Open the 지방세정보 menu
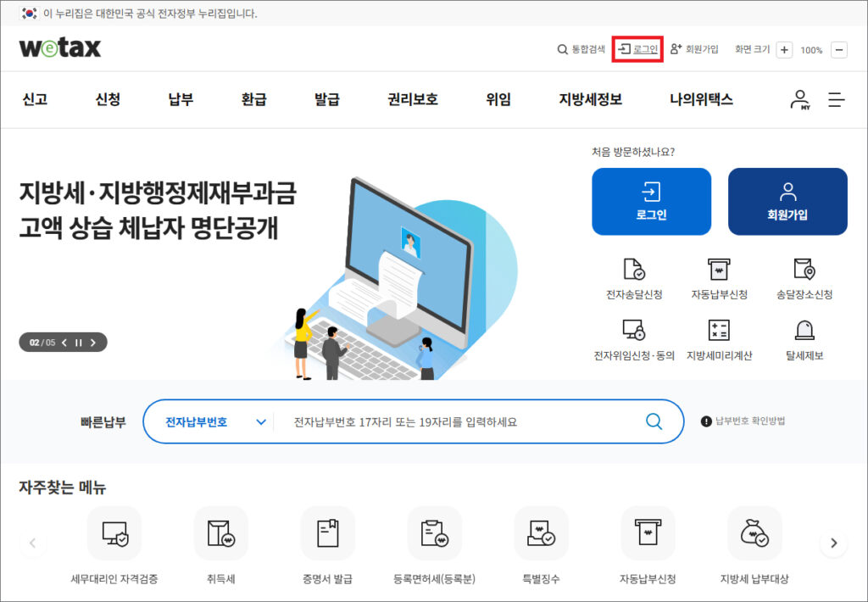Viewport: 868px width, 602px height. tap(590, 99)
